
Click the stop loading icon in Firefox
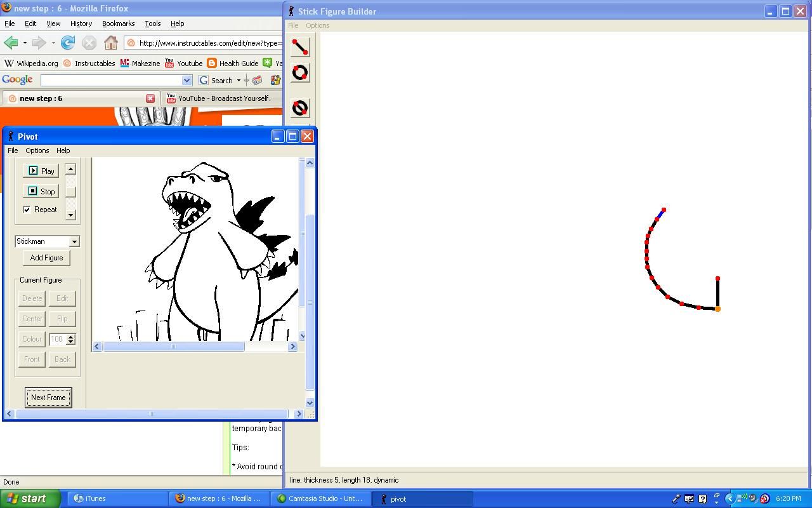[x=89, y=43]
